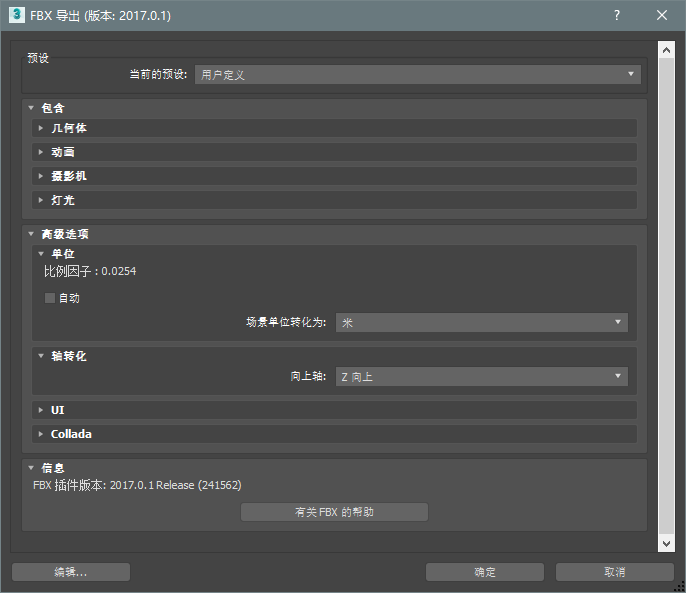Click the scrollbar down arrow
686x593 pixels.
point(666,544)
